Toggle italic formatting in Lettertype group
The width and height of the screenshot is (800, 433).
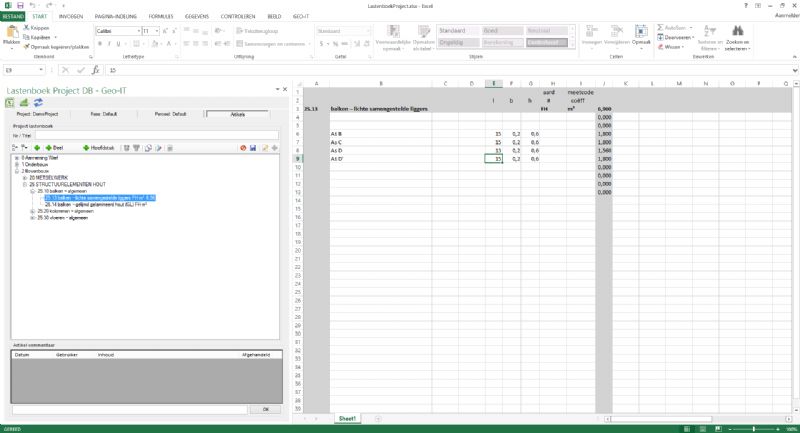107,46
